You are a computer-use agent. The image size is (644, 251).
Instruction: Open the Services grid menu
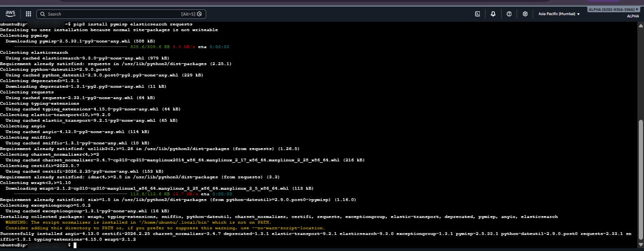(x=28, y=14)
